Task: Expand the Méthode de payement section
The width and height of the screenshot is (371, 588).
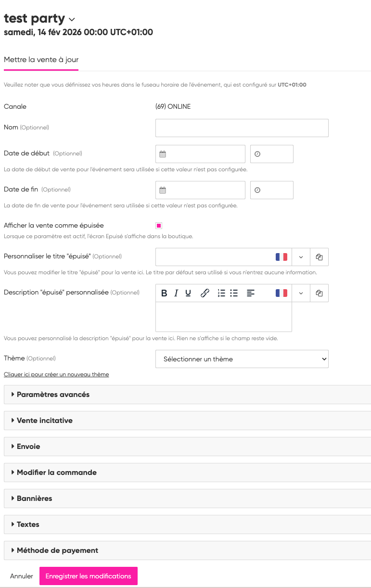Action: [x=57, y=550]
